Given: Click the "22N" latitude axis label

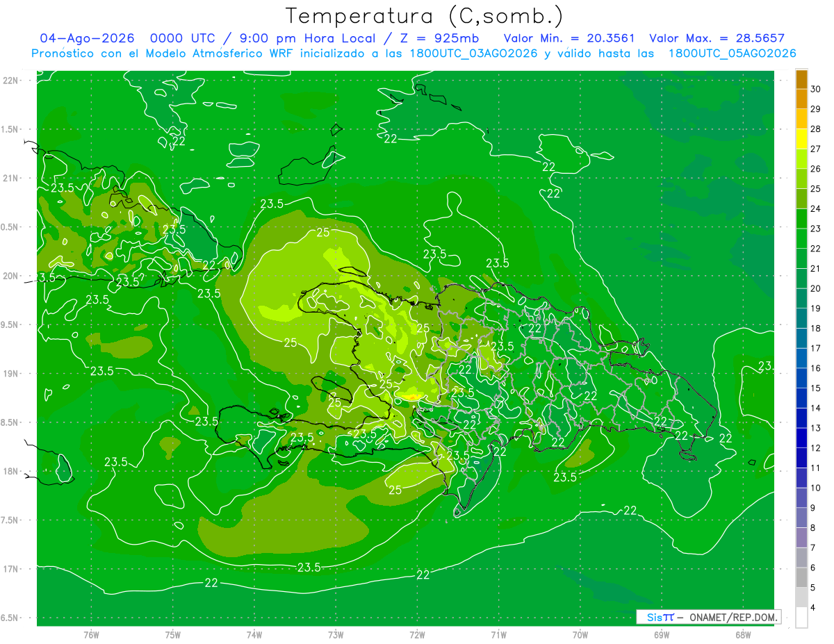Looking at the screenshot, I should pos(11,81).
